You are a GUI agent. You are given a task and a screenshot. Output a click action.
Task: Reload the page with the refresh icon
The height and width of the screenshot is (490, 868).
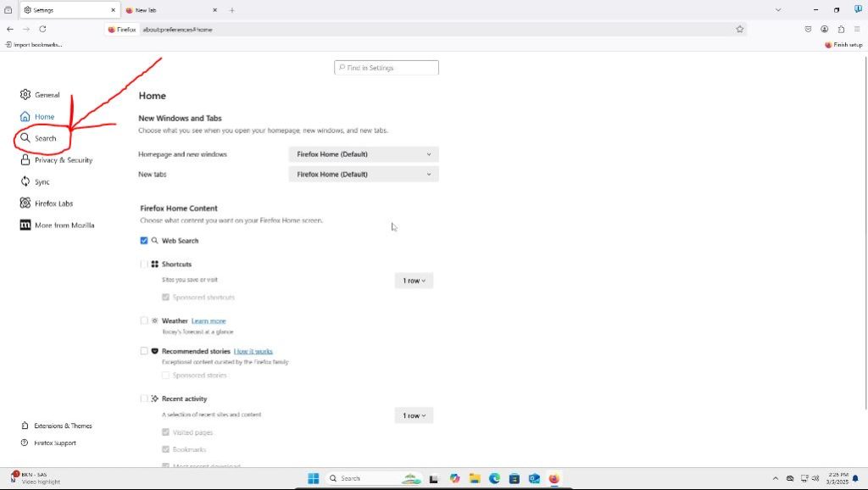pyautogui.click(x=42, y=30)
